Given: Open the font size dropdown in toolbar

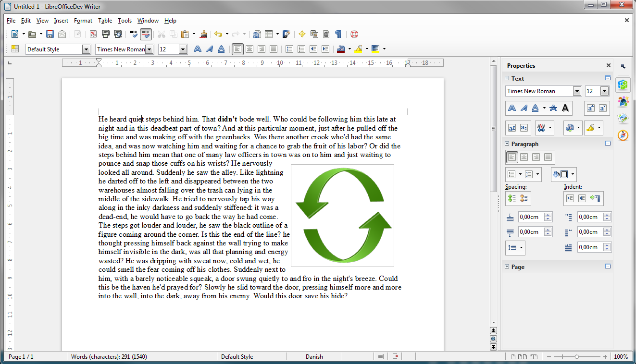Looking at the screenshot, I should [183, 49].
